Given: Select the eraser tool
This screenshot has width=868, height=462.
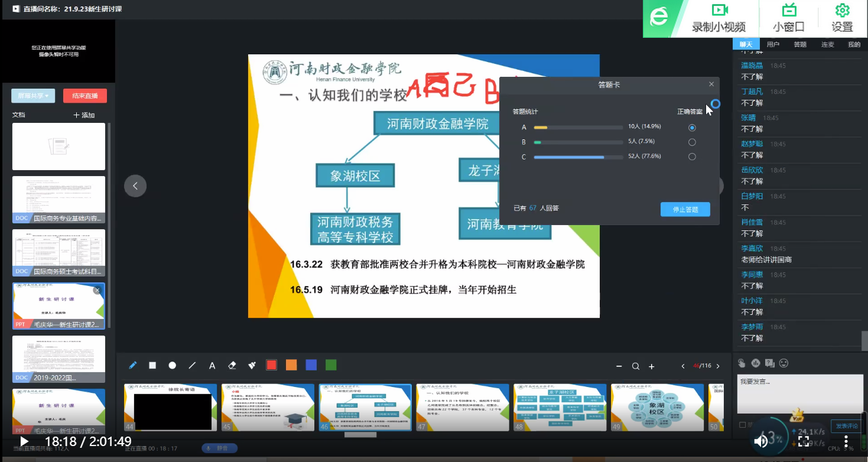Looking at the screenshot, I should [232, 366].
